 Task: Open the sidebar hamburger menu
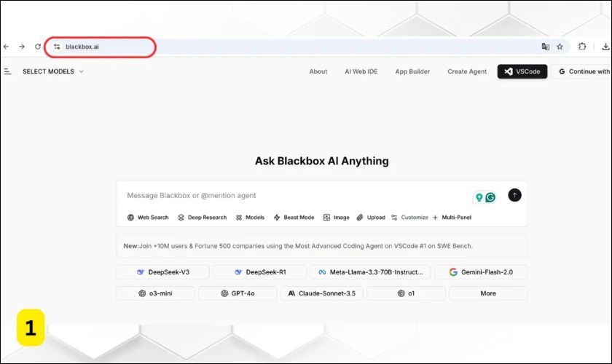click(x=7, y=71)
